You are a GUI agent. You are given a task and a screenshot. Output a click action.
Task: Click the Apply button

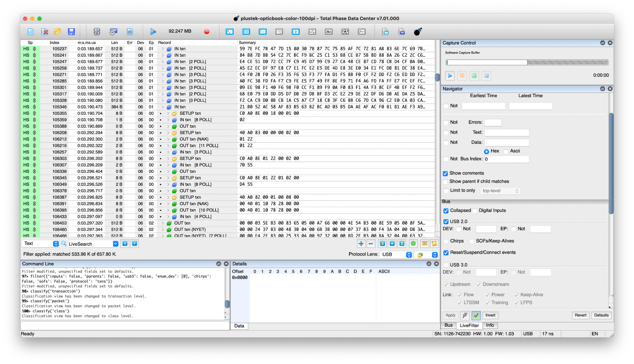point(450,315)
